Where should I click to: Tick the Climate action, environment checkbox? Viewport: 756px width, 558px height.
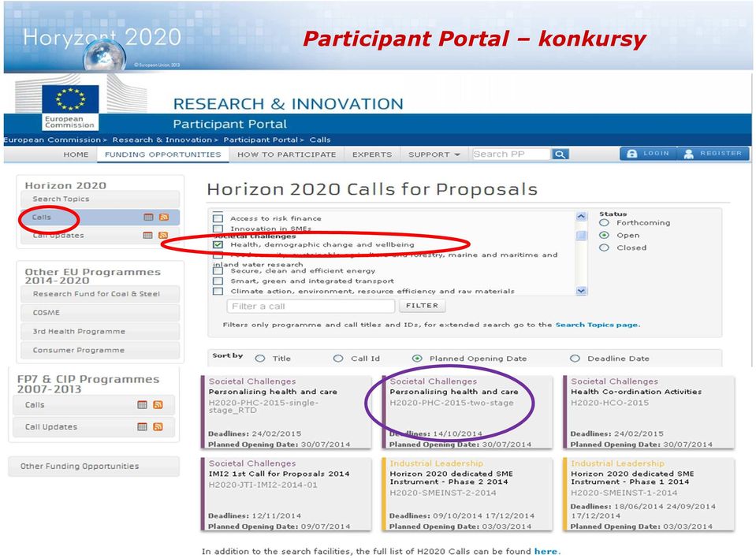(x=218, y=291)
